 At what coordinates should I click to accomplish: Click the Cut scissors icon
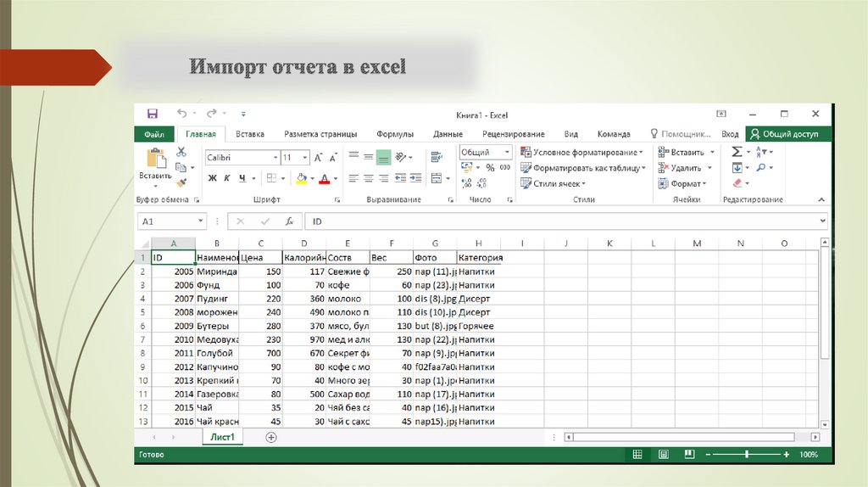(x=181, y=153)
